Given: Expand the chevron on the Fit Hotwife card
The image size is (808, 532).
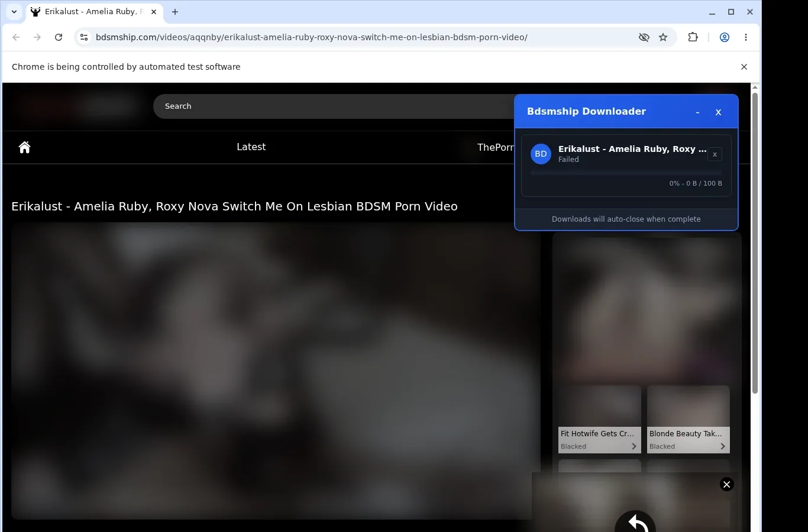Looking at the screenshot, I should [634, 446].
